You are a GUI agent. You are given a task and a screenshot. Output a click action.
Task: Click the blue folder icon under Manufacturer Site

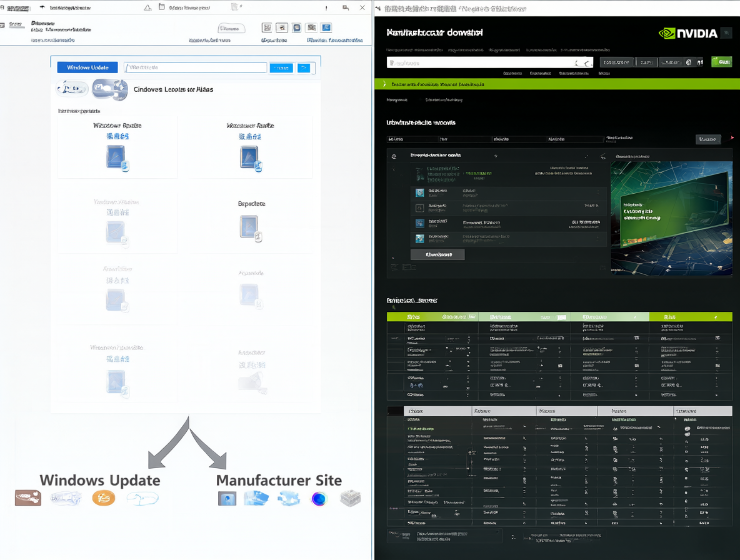(256, 498)
